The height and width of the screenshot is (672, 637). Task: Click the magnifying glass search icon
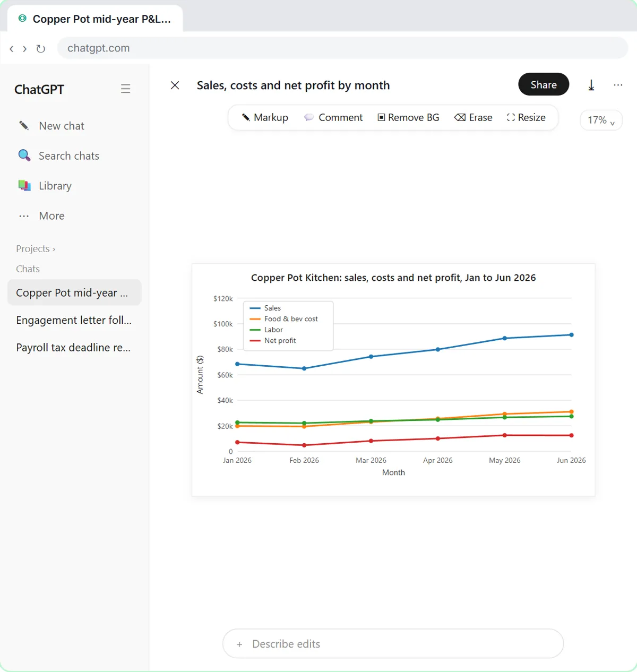click(24, 156)
